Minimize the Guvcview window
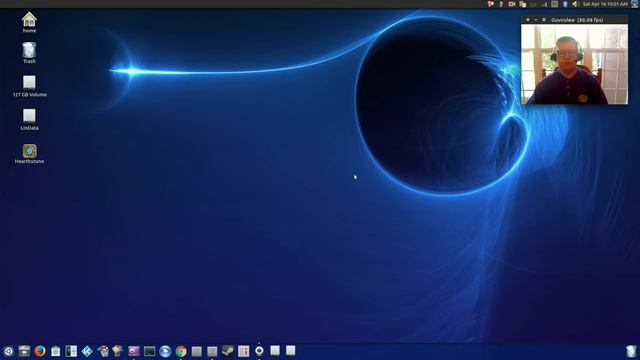The image size is (640, 360). pos(536,20)
